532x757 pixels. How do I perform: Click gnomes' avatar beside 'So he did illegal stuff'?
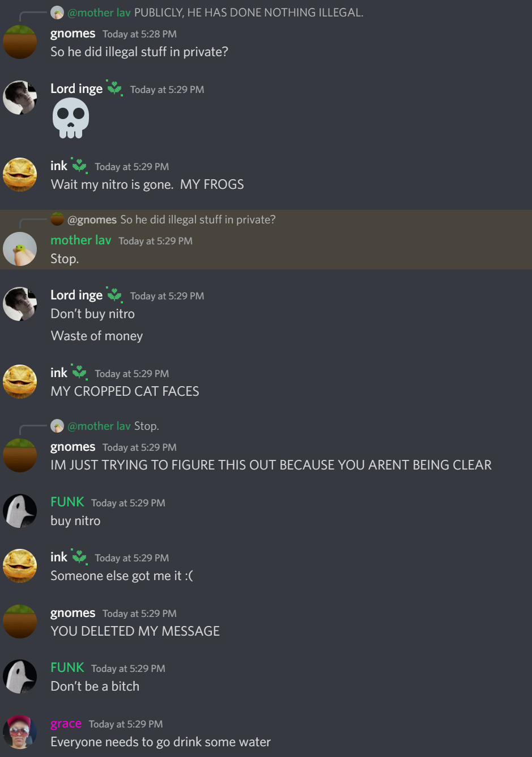click(20, 42)
